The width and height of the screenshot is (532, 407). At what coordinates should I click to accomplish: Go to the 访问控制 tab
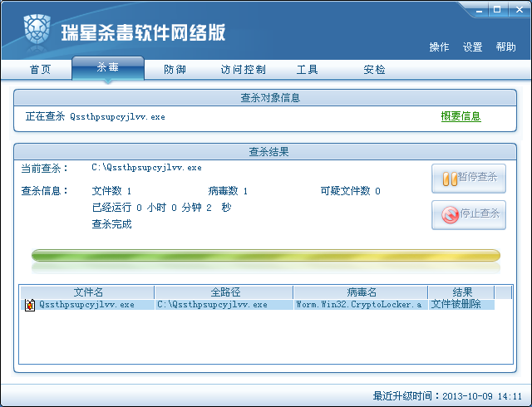[243, 70]
